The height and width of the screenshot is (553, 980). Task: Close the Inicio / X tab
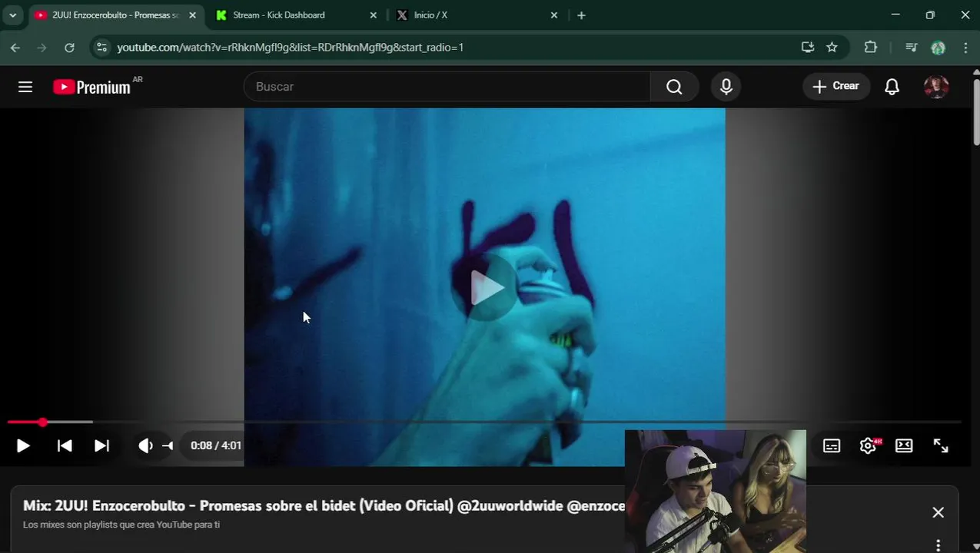(554, 15)
